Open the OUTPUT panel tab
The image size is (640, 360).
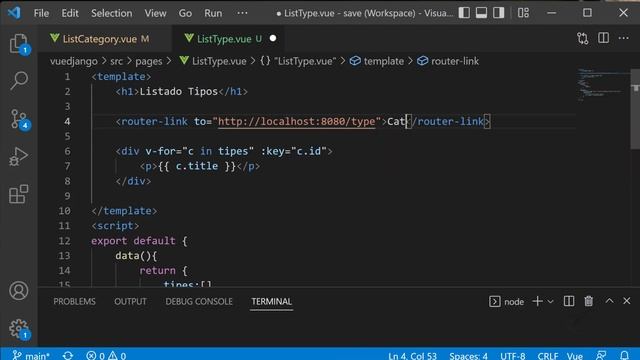pos(130,302)
